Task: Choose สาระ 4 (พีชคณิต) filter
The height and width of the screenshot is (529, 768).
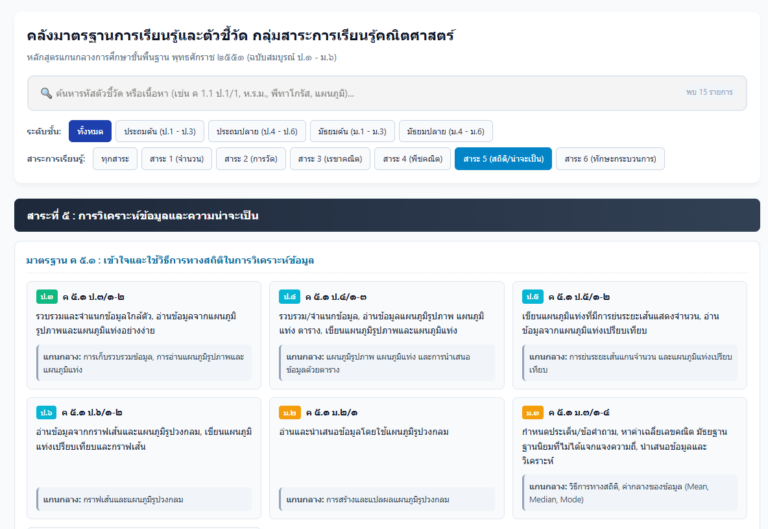Action: coord(412,159)
